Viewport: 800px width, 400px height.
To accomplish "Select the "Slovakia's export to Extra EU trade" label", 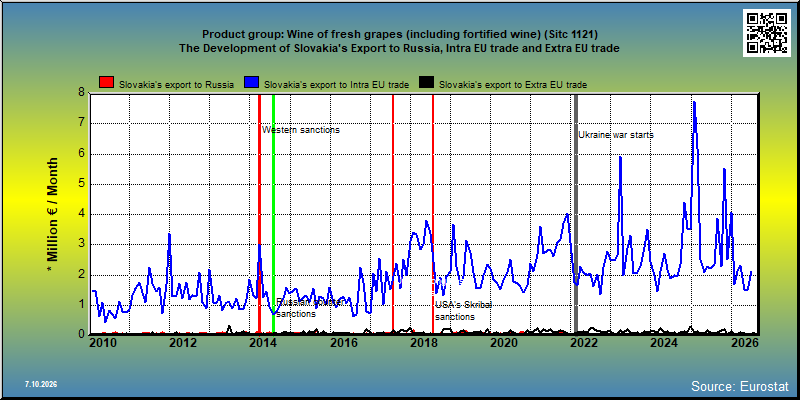I will pos(513,85).
